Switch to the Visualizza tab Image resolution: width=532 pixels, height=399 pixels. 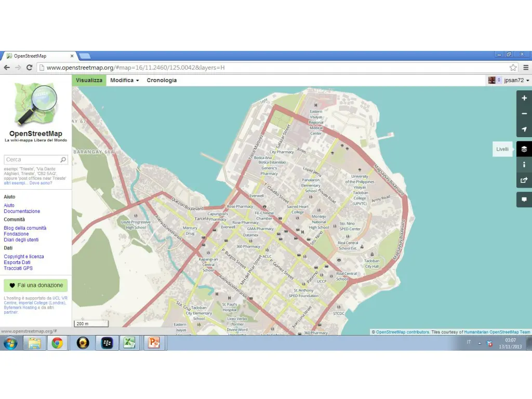pos(89,80)
